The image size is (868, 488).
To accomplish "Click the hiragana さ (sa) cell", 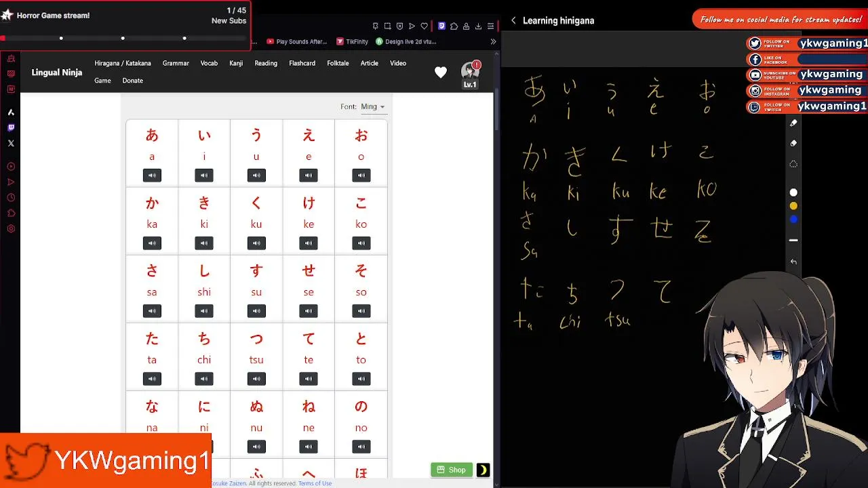I will coord(152,289).
